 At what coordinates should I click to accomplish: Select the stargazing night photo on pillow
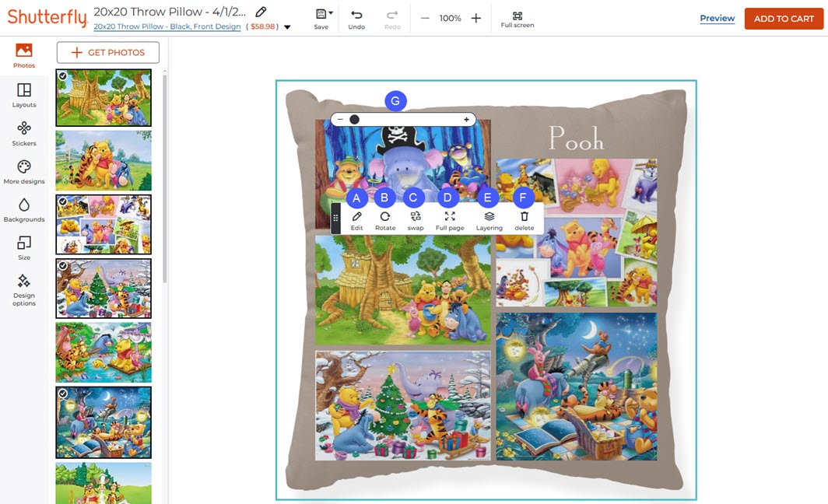(576, 387)
